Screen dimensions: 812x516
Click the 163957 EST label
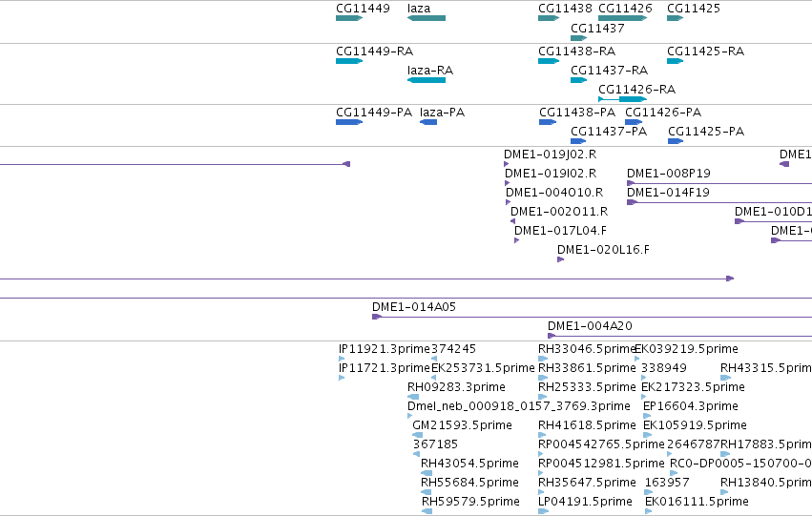coord(667,483)
